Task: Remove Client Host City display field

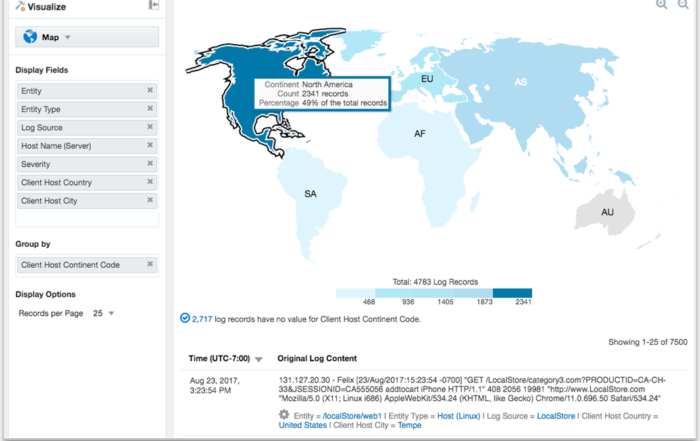Action: (x=150, y=200)
